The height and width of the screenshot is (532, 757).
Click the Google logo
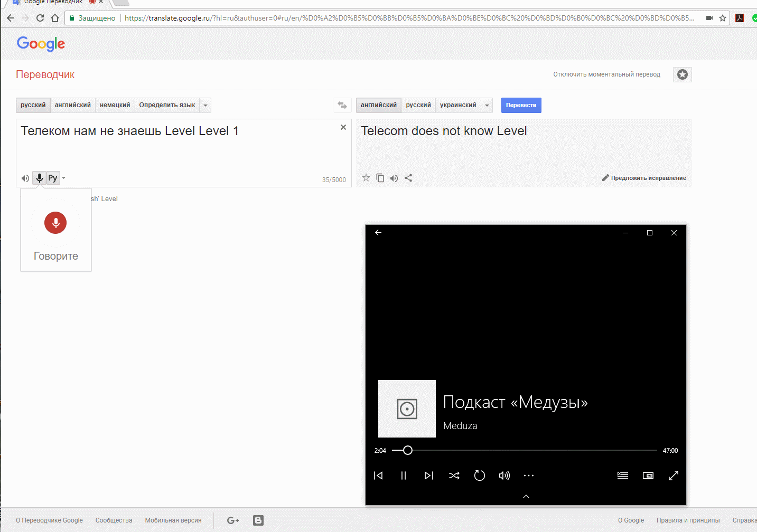pyautogui.click(x=41, y=44)
